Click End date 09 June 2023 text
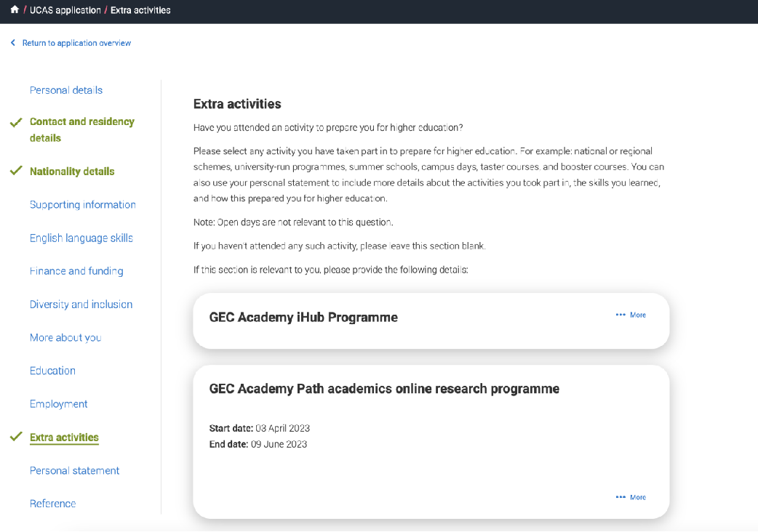758x532 pixels. [x=258, y=444]
